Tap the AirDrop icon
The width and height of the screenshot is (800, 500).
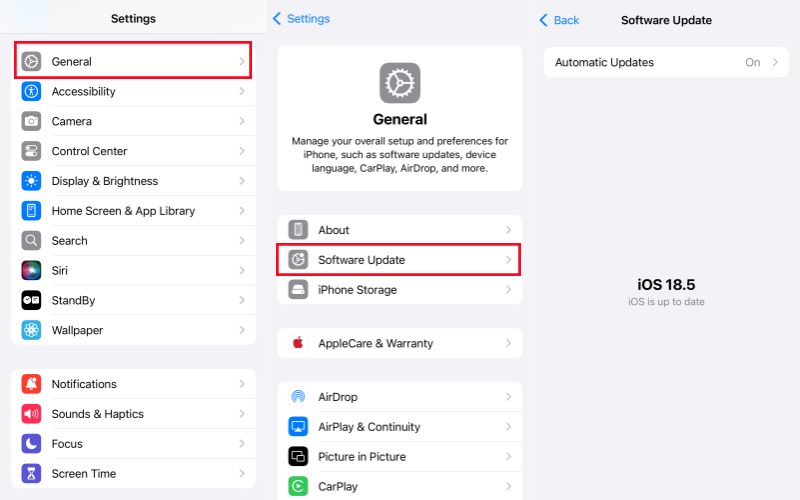point(298,396)
